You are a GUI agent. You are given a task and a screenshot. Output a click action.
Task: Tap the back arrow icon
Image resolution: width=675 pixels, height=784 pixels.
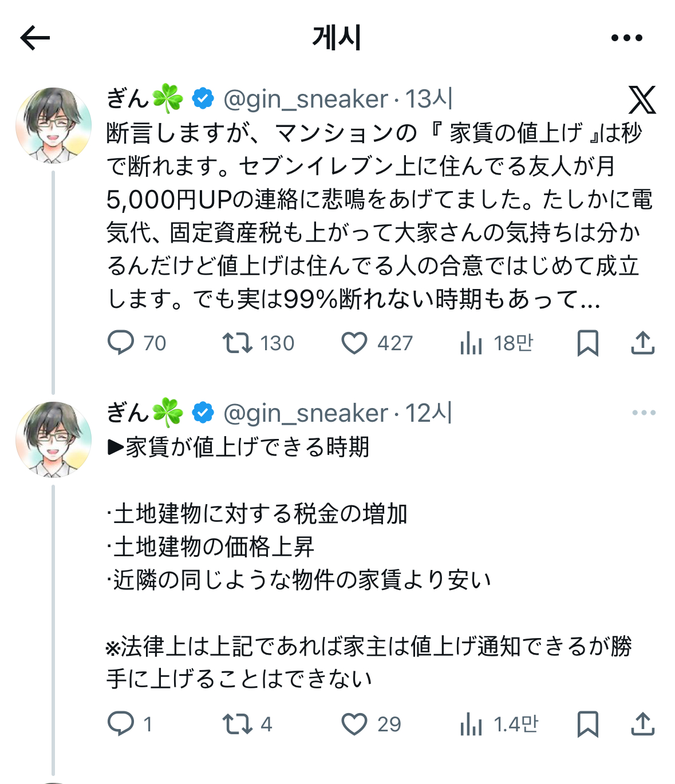click(x=35, y=38)
